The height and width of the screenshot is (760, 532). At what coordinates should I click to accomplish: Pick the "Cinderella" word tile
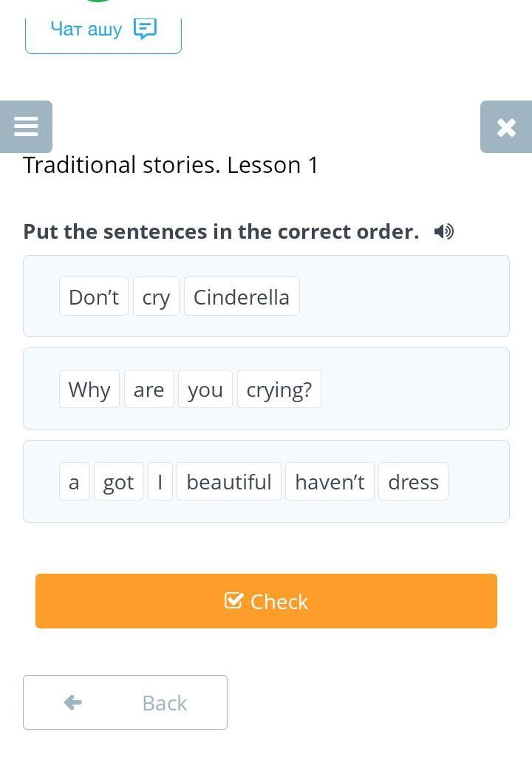click(x=242, y=296)
